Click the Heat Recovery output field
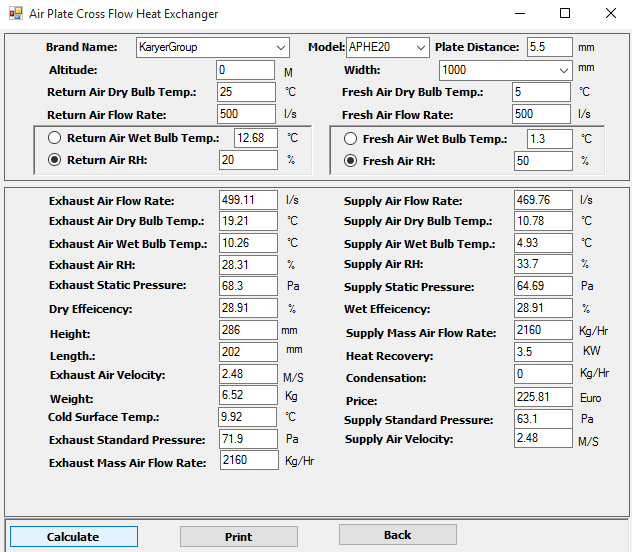 click(543, 352)
